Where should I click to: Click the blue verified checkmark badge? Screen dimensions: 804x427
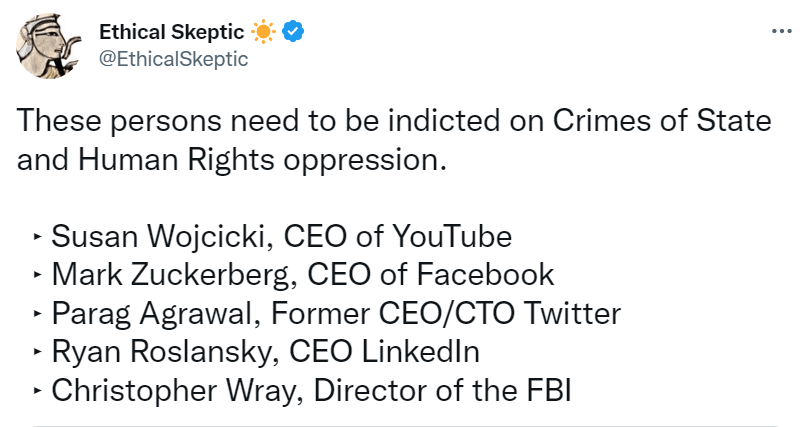click(x=293, y=32)
